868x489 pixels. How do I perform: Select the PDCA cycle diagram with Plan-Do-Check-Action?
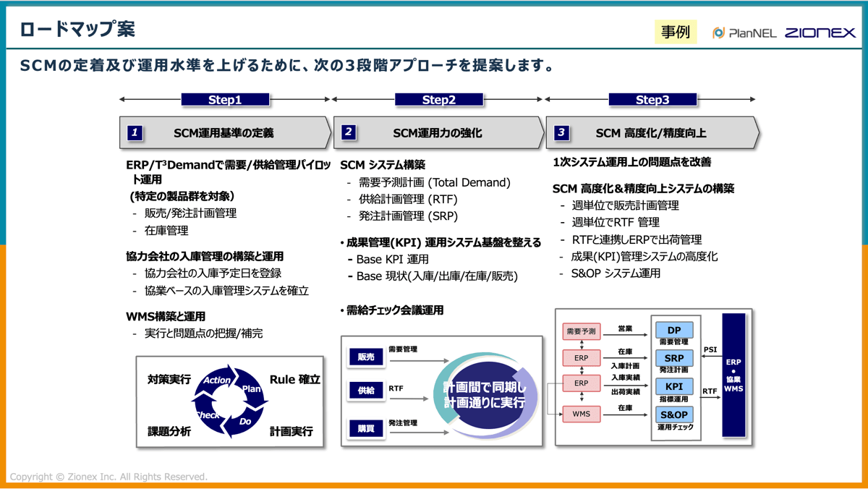click(x=230, y=400)
